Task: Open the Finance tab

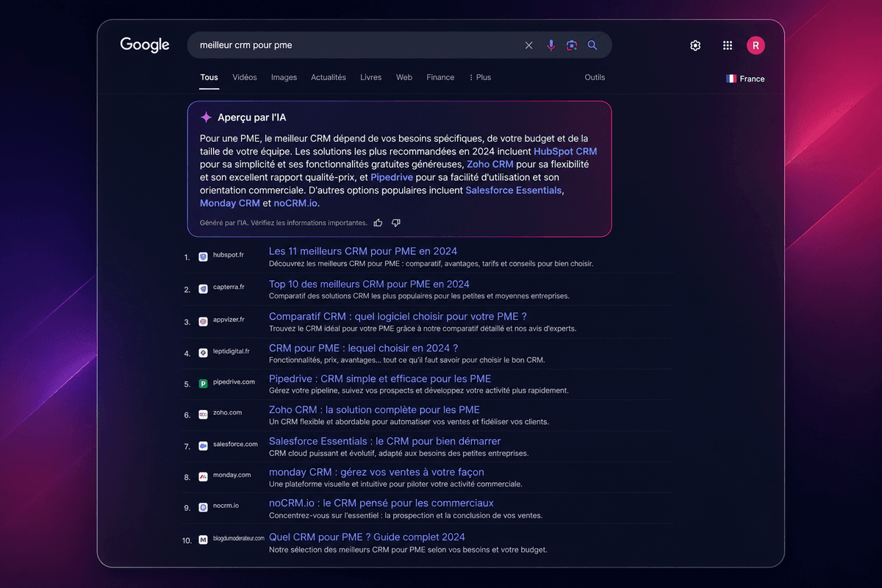Action: tap(440, 77)
